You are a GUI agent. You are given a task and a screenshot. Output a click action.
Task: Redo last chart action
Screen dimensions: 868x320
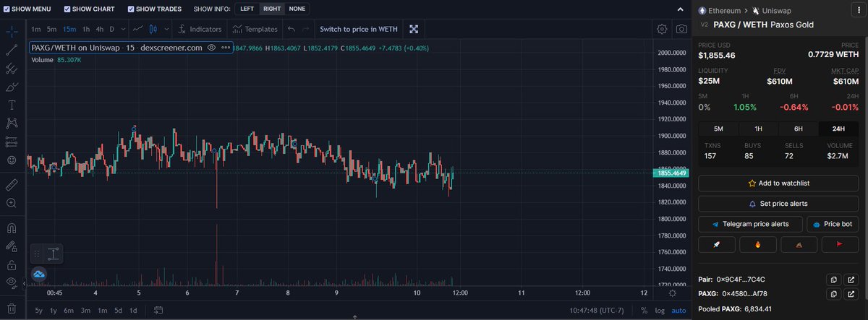(x=305, y=29)
